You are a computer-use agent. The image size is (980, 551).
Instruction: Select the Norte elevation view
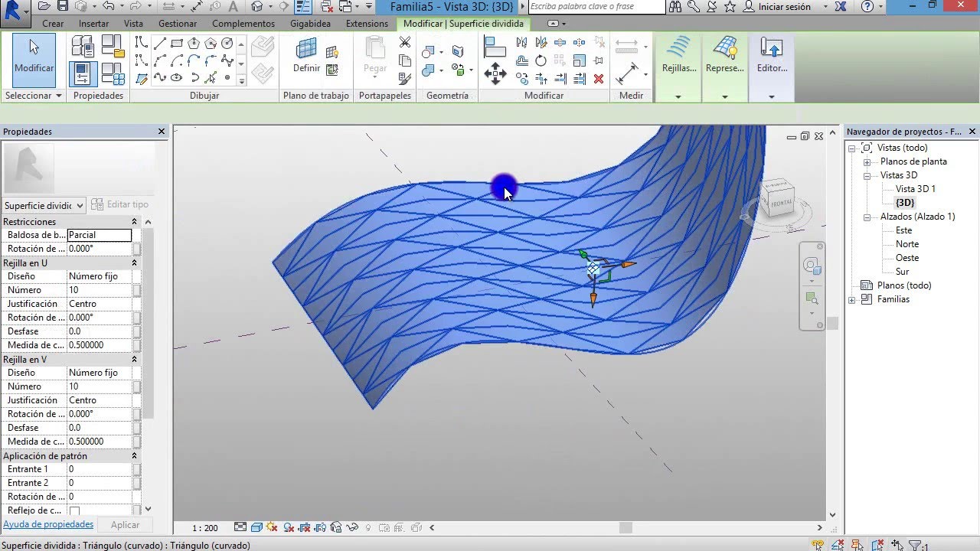click(906, 244)
